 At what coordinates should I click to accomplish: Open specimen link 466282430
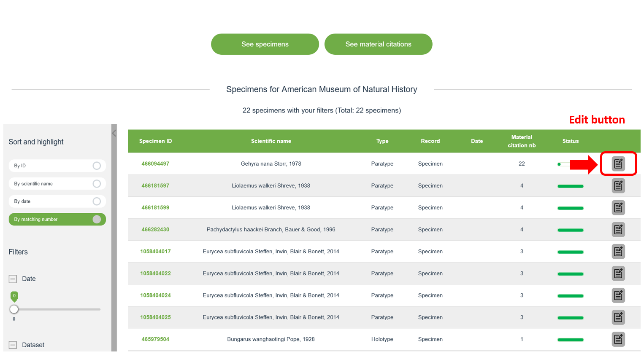pyautogui.click(x=155, y=229)
